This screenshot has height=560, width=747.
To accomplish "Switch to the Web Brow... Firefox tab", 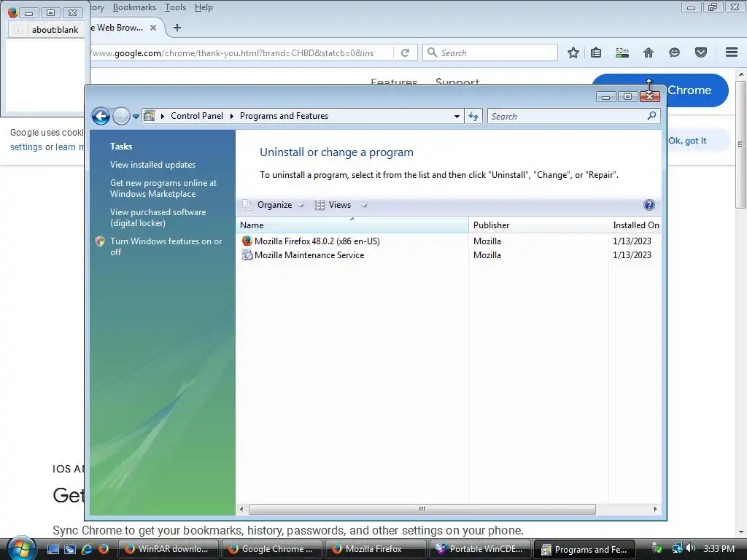I will point(119,28).
